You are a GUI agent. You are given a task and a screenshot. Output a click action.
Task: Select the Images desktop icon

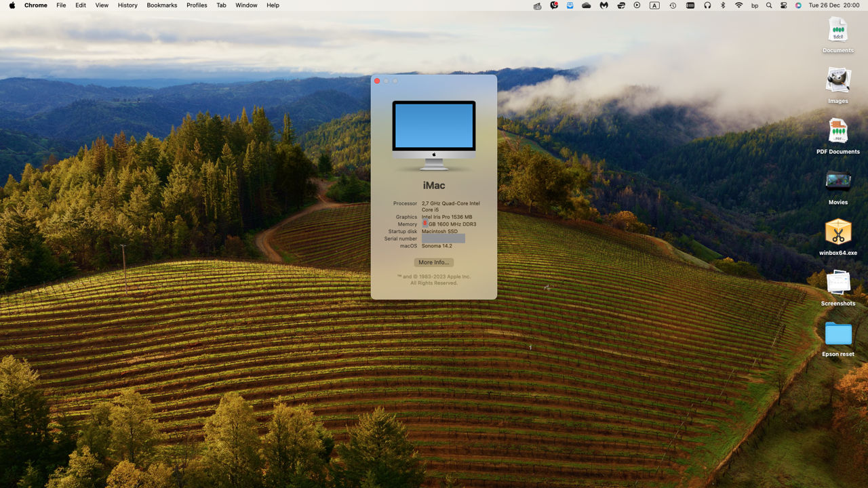[x=838, y=85]
